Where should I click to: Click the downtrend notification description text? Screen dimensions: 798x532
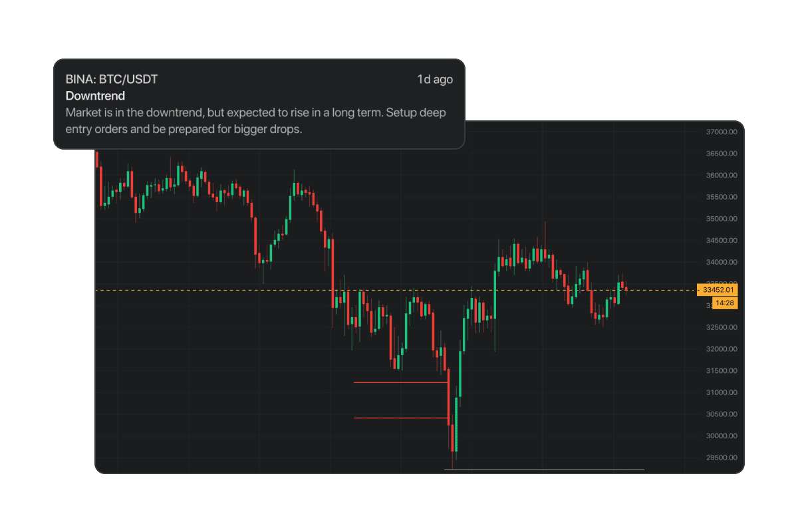coord(256,121)
